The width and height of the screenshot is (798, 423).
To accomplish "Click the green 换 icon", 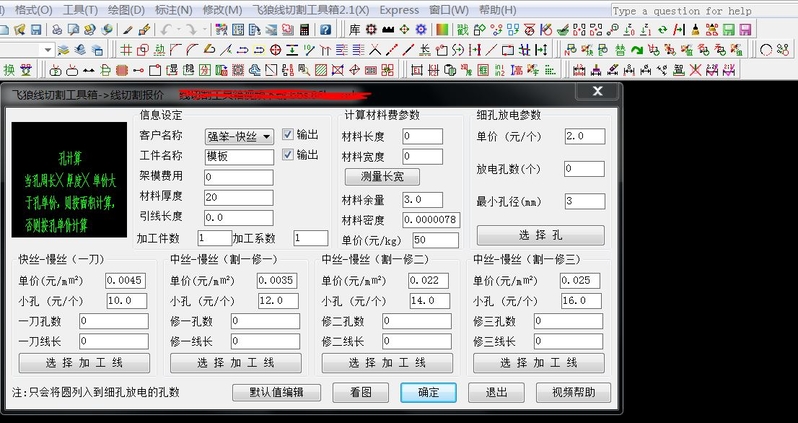I will click(9, 70).
